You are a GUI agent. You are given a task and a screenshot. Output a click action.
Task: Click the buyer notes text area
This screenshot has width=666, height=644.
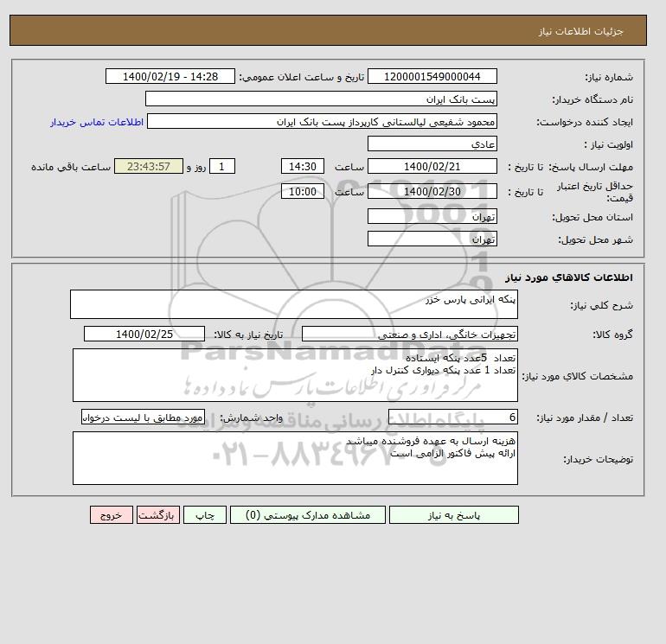295,458
